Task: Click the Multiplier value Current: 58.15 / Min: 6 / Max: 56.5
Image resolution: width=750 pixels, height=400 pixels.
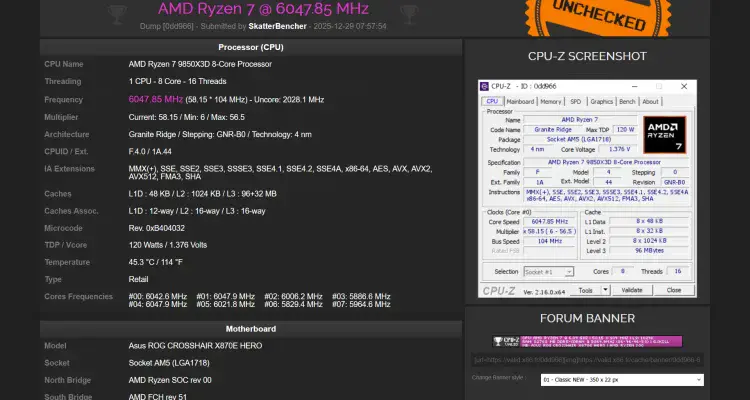Action: point(187,117)
